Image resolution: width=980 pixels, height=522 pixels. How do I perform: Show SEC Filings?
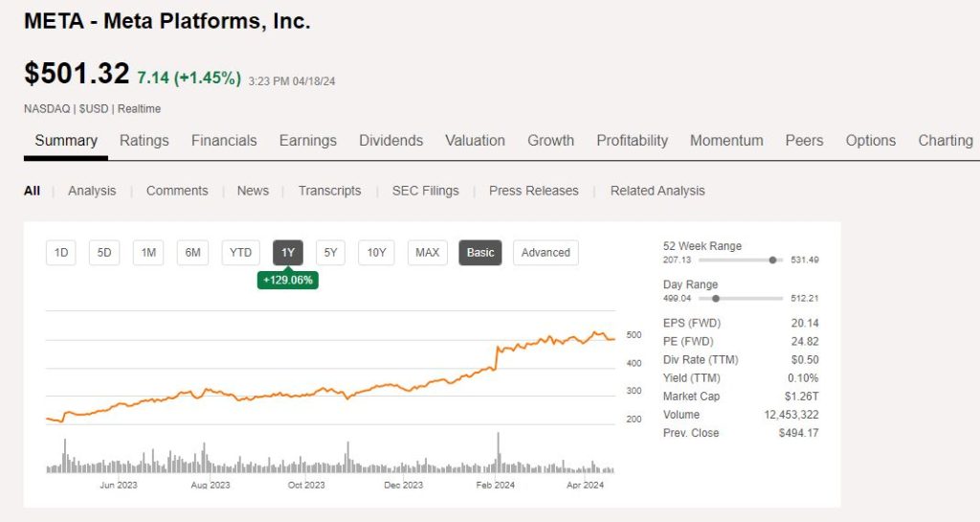click(425, 191)
